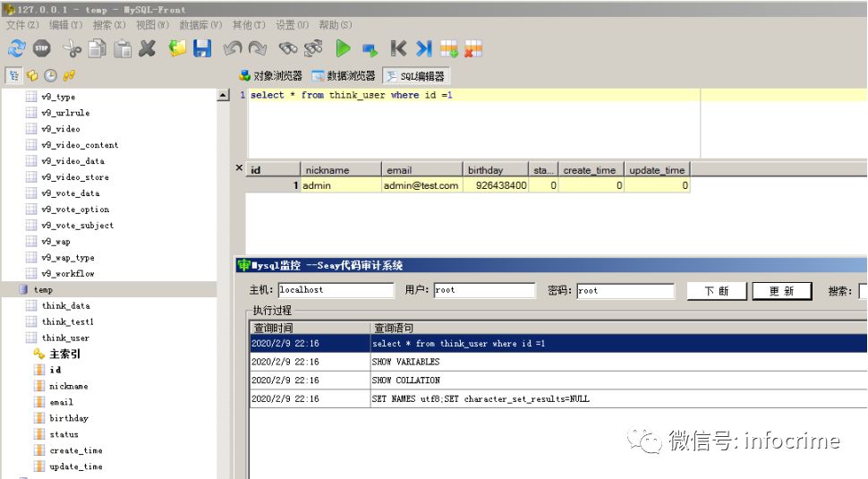Toggle the SQL history clock button

point(50,76)
